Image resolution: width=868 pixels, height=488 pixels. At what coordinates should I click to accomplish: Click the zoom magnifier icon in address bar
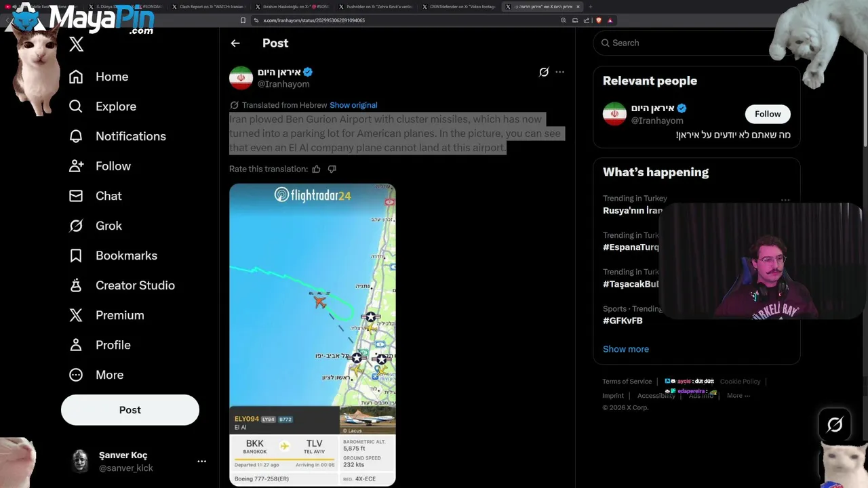pyautogui.click(x=564, y=20)
